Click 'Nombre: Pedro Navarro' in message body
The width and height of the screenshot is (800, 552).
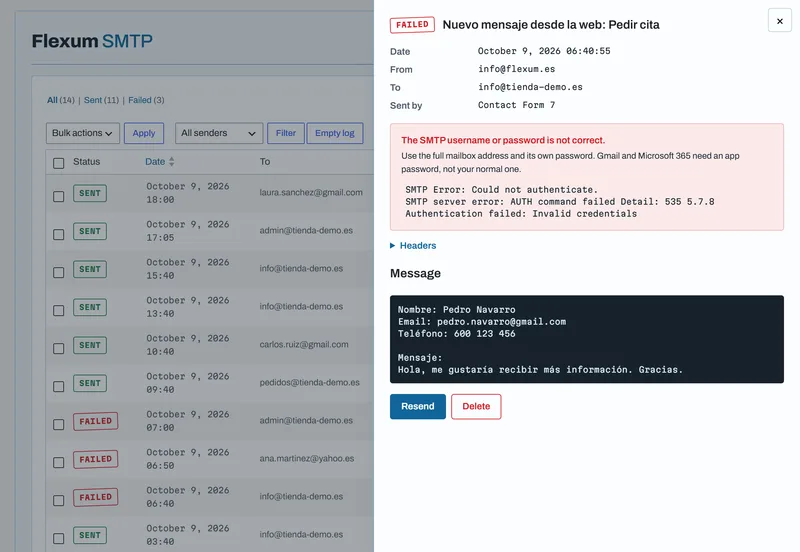457,309
